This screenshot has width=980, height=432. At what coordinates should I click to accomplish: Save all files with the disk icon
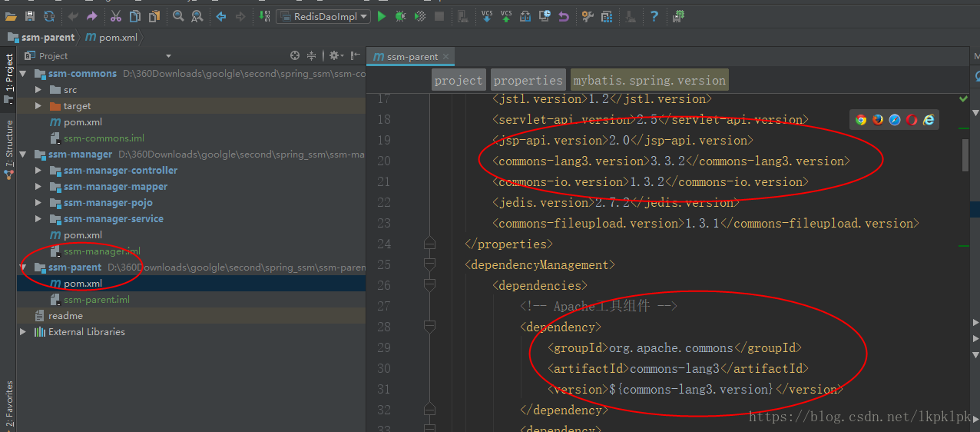click(30, 15)
